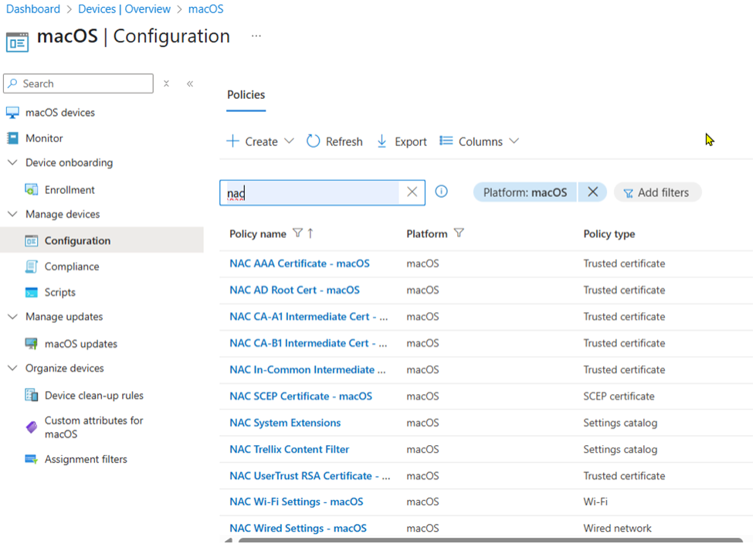The height and width of the screenshot is (544, 756).
Task: Open the macOS devices view icon
Action: coord(12,112)
